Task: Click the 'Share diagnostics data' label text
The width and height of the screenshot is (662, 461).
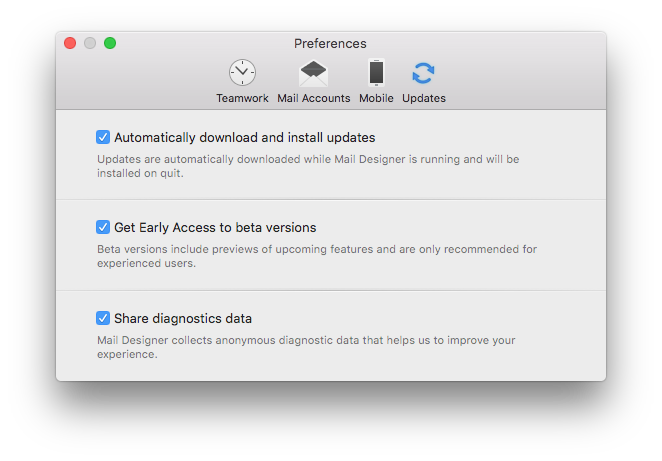Action: pos(183,318)
